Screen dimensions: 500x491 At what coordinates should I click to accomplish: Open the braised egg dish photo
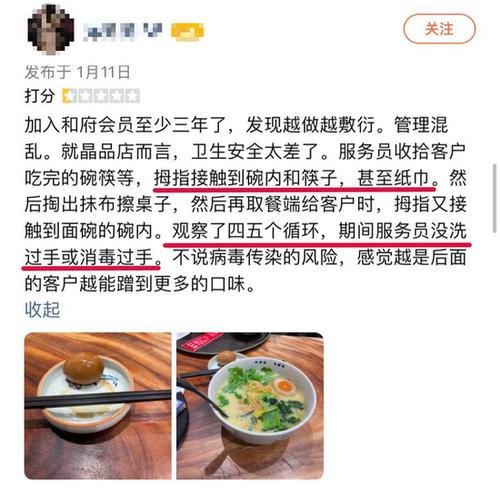[98, 406]
